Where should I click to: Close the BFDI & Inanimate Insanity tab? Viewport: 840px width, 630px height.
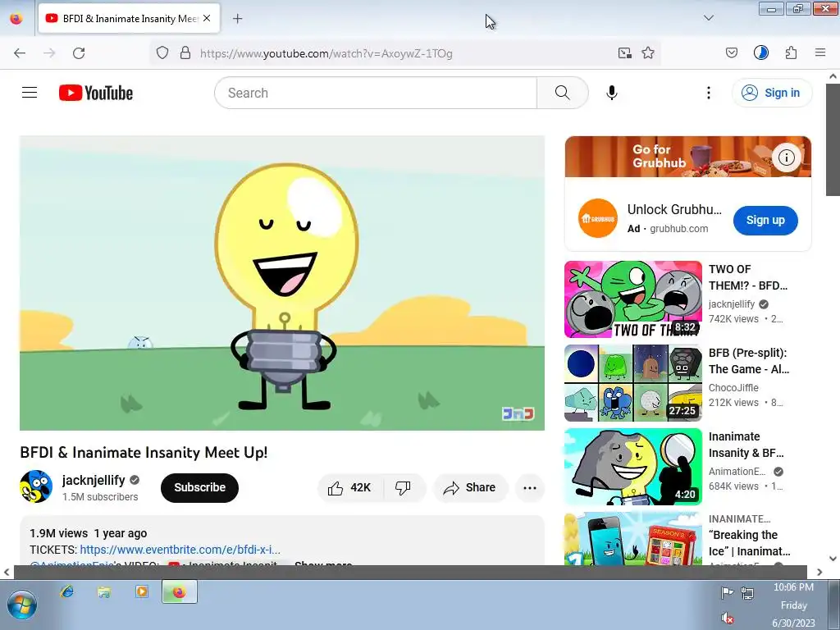point(207,18)
